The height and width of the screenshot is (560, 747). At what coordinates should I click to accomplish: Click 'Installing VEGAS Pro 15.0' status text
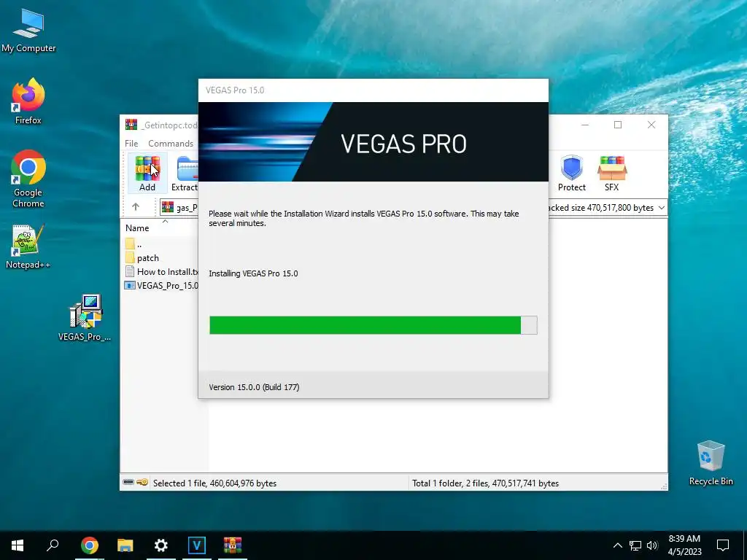[x=253, y=273]
